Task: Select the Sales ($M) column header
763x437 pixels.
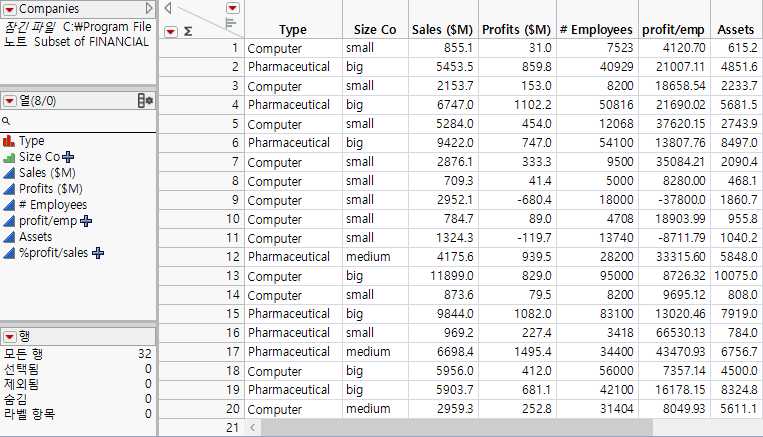Action: point(442,30)
